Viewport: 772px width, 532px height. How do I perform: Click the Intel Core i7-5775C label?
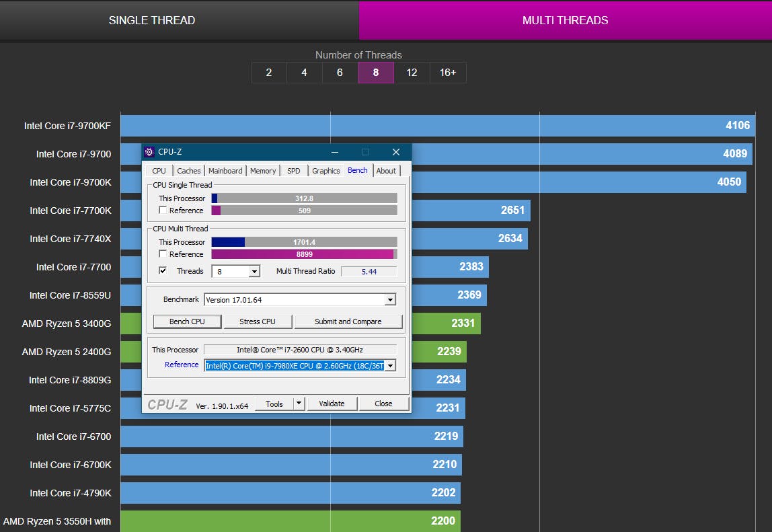70,408
